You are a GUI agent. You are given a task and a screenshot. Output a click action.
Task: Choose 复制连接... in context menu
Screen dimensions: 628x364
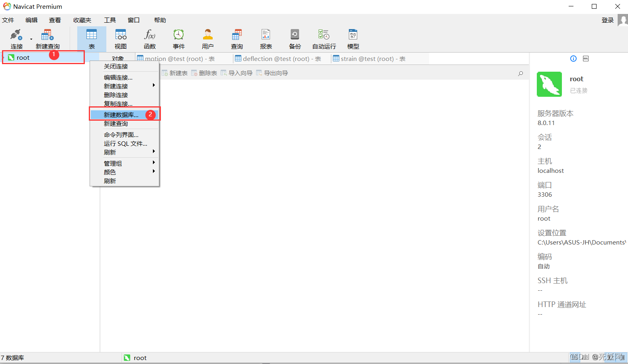click(125, 104)
